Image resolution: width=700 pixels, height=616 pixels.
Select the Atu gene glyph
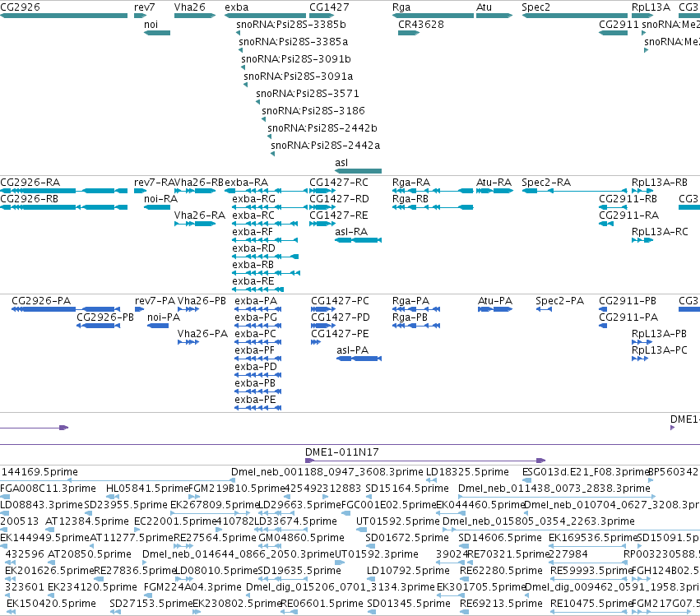pyautogui.click(x=494, y=16)
